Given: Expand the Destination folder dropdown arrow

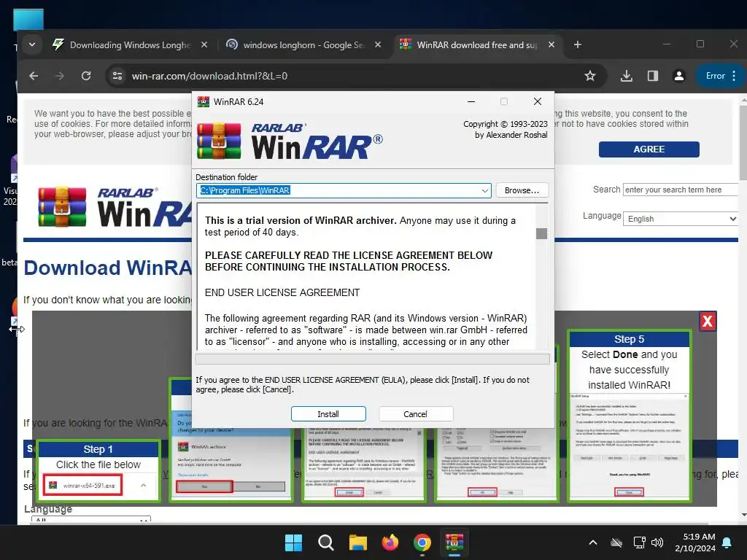Looking at the screenshot, I should pos(484,190).
